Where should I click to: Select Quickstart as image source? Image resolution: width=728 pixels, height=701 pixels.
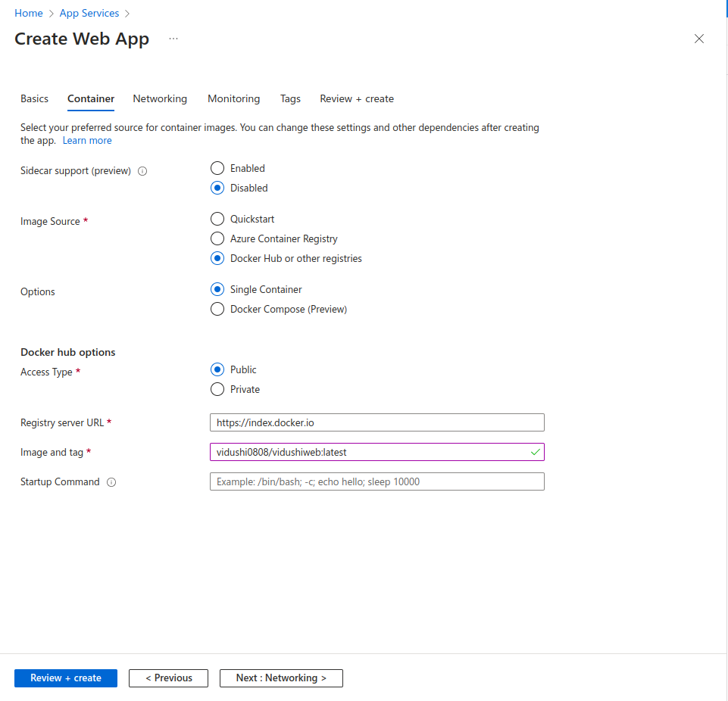pyautogui.click(x=217, y=219)
